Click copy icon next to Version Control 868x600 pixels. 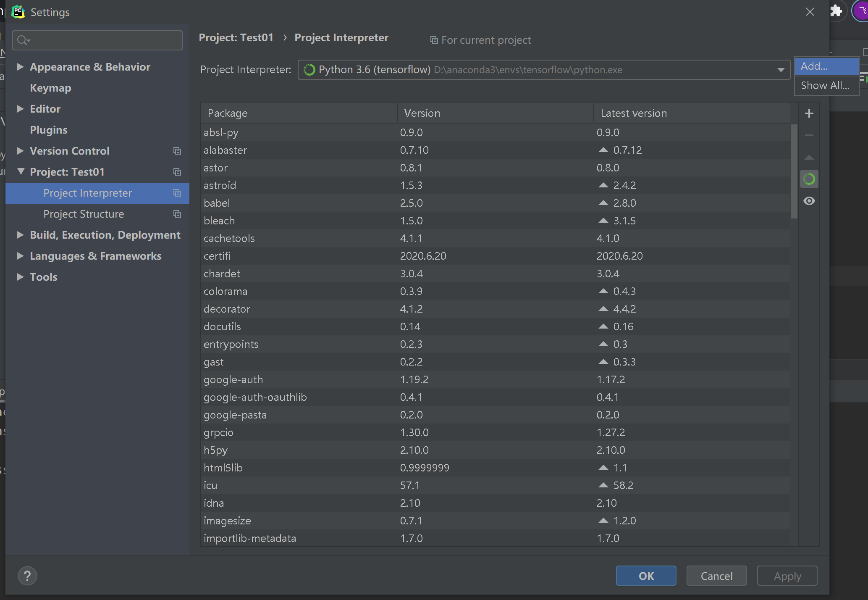177,151
